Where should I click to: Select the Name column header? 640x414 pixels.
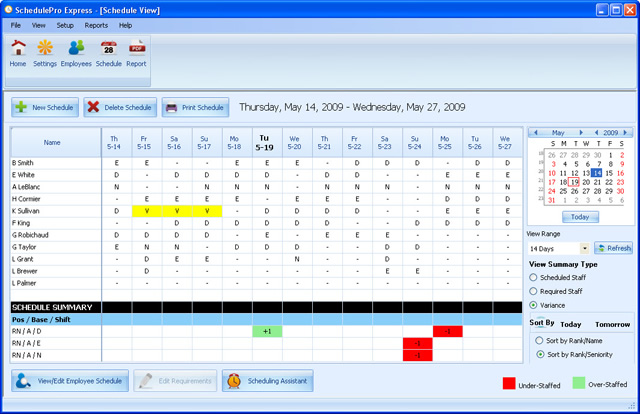click(x=56, y=142)
